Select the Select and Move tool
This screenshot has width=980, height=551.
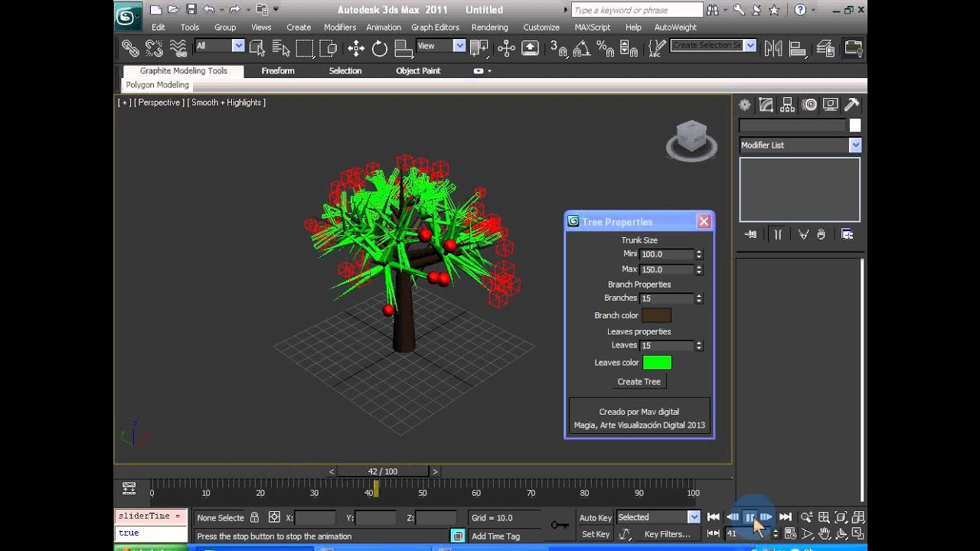click(356, 48)
